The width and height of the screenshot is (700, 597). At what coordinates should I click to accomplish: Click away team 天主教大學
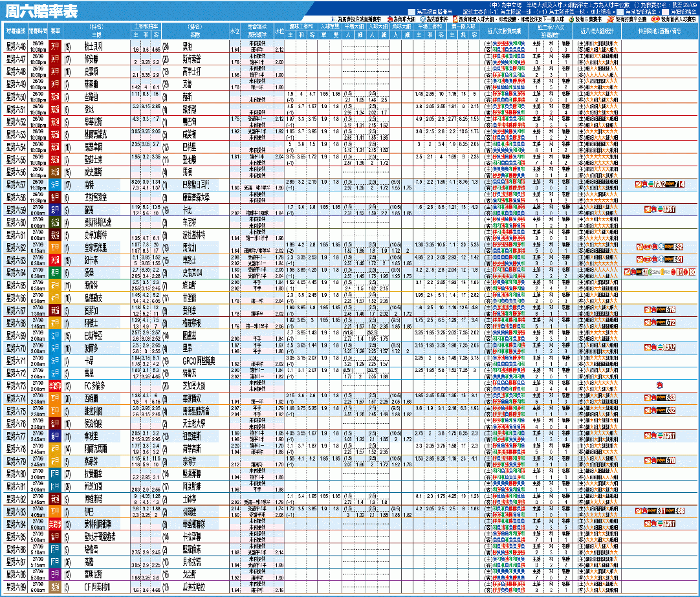(194, 424)
